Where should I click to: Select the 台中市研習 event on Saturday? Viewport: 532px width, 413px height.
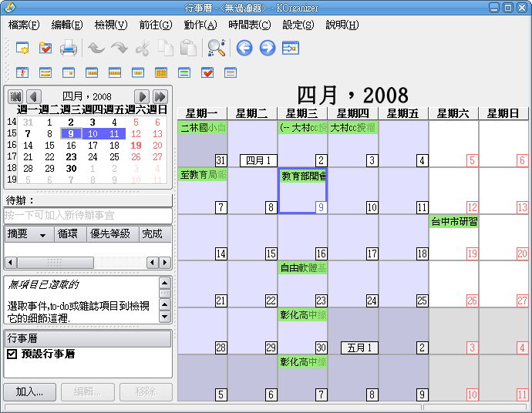click(x=453, y=221)
